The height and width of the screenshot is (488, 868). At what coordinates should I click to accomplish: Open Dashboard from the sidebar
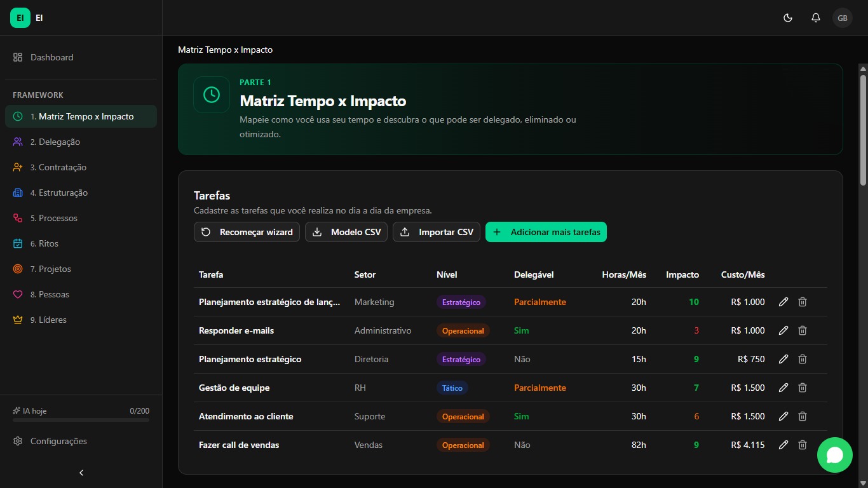click(52, 57)
